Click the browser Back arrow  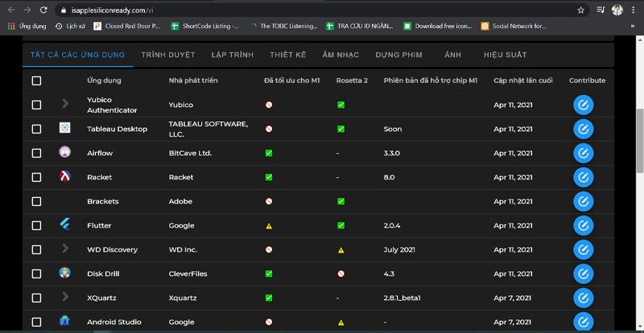[x=11, y=10]
